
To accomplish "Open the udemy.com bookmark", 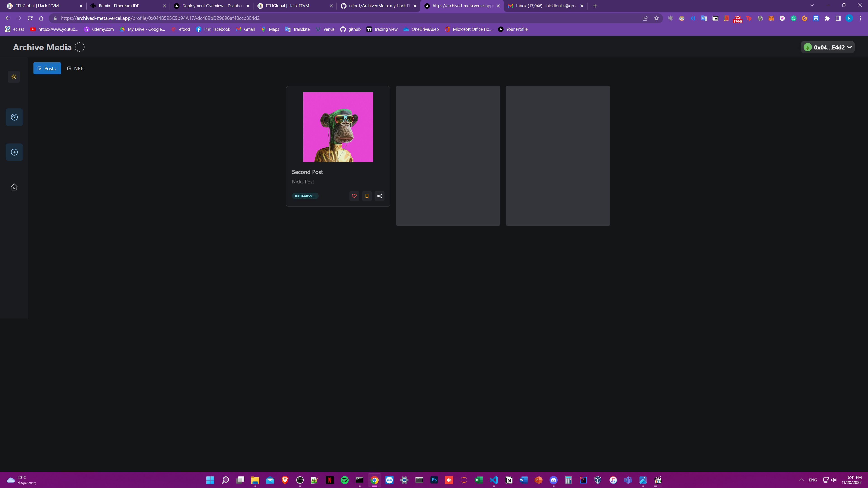I will pyautogui.click(x=99, y=29).
